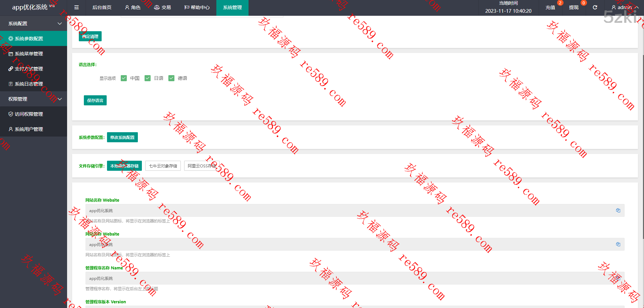Image resolution: width=644 pixels, height=308 pixels.
Task: Click the 保存语言 button
Action: point(95,100)
